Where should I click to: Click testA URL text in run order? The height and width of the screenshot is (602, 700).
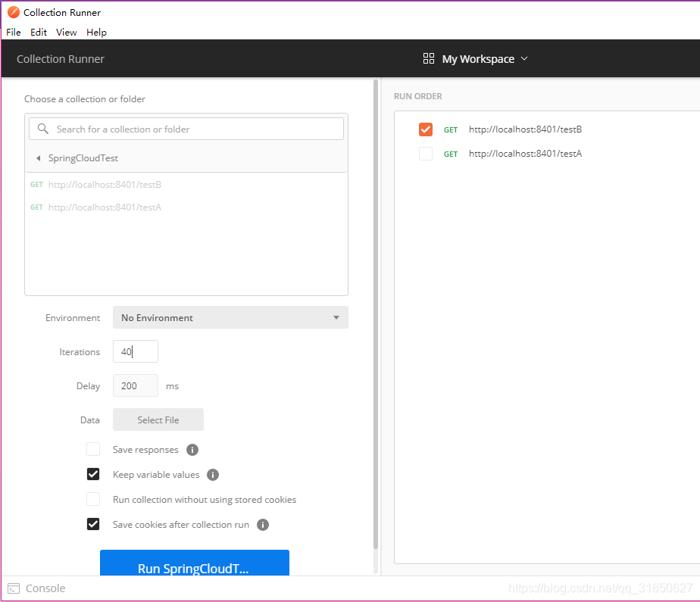[x=526, y=154]
